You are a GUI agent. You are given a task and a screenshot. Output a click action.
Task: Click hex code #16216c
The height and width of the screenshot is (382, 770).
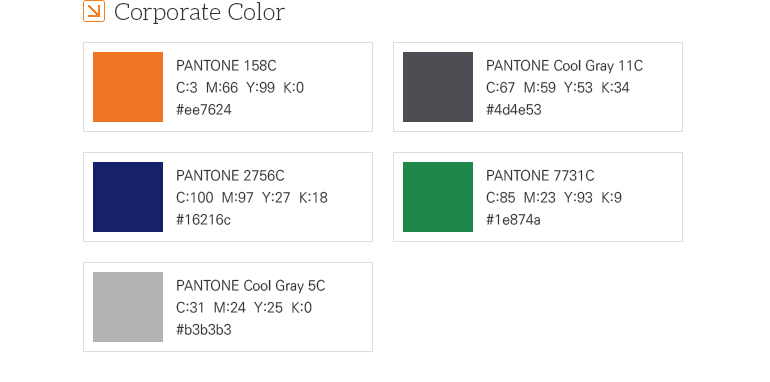203,219
